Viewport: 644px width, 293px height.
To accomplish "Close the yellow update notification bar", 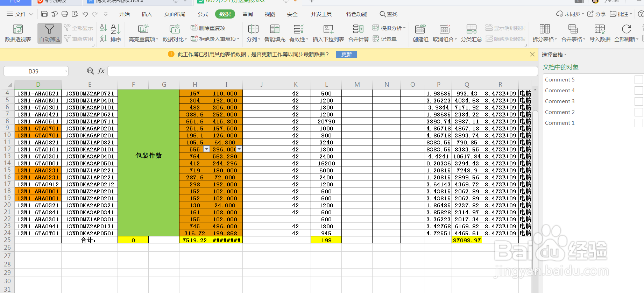I will [532, 54].
